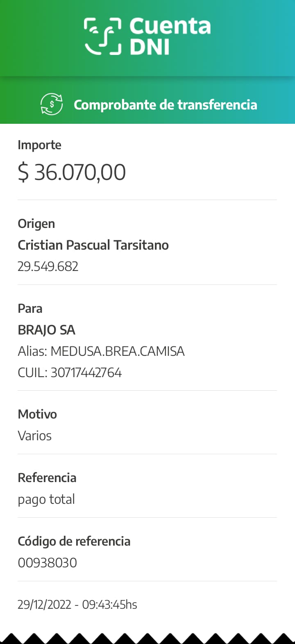Select the Varios motive value
295x644 pixels.
click(34, 436)
